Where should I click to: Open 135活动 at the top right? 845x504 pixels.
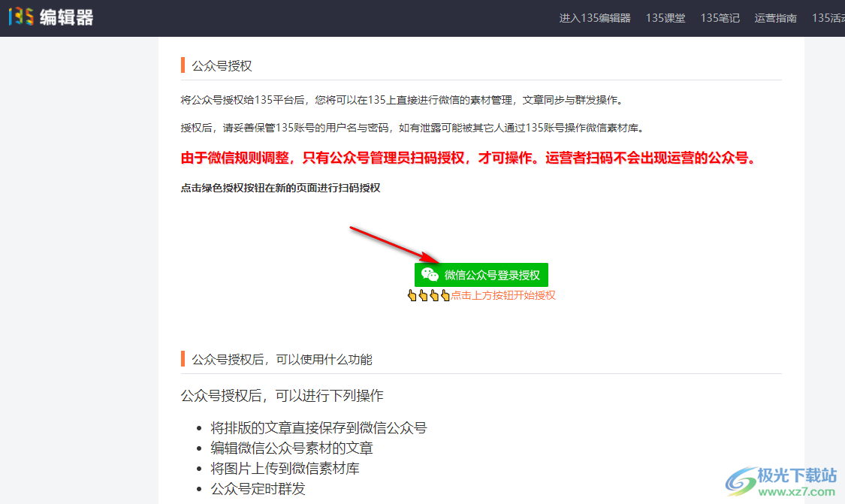[x=828, y=18]
